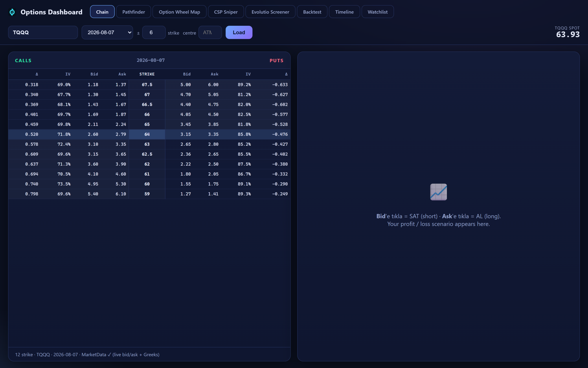Click call bid 3.60 at strike 62
This screenshot has height=368, width=588.
point(93,164)
